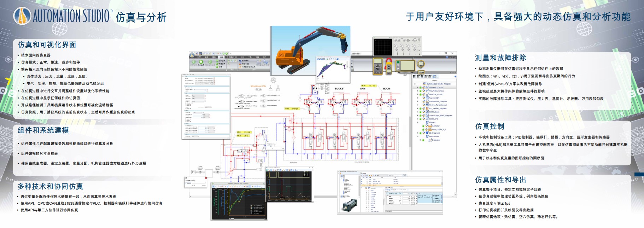Viewport: 644px width, 228px height.
Task: Click the Report_BOM document icon
Action: [427, 98]
